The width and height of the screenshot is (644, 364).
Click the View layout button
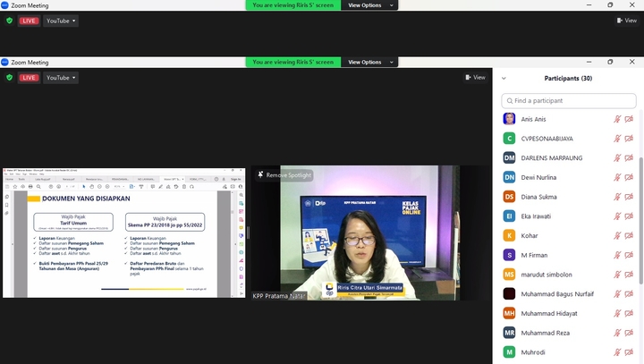[475, 78]
